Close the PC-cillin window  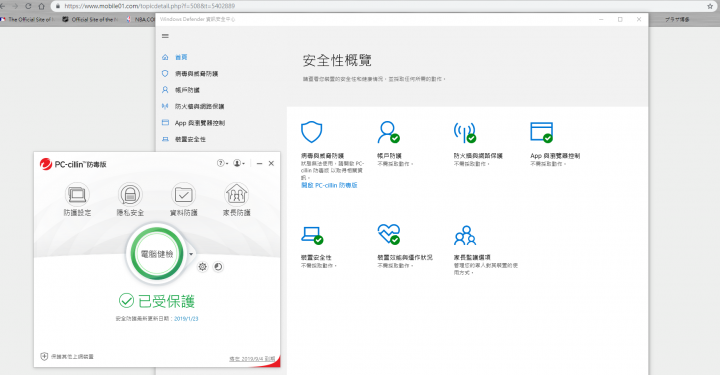click(x=271, y=163)
